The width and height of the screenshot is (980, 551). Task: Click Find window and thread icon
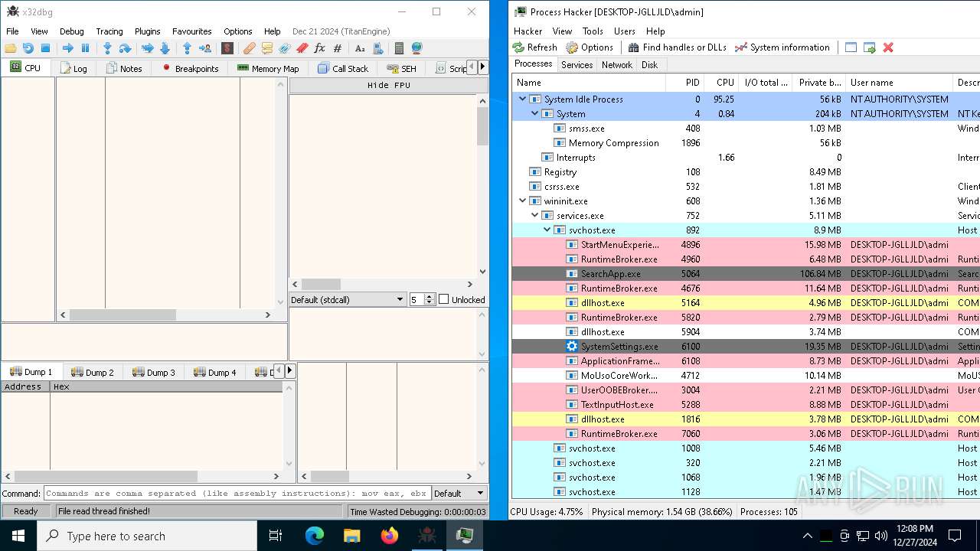pos(869,47)
